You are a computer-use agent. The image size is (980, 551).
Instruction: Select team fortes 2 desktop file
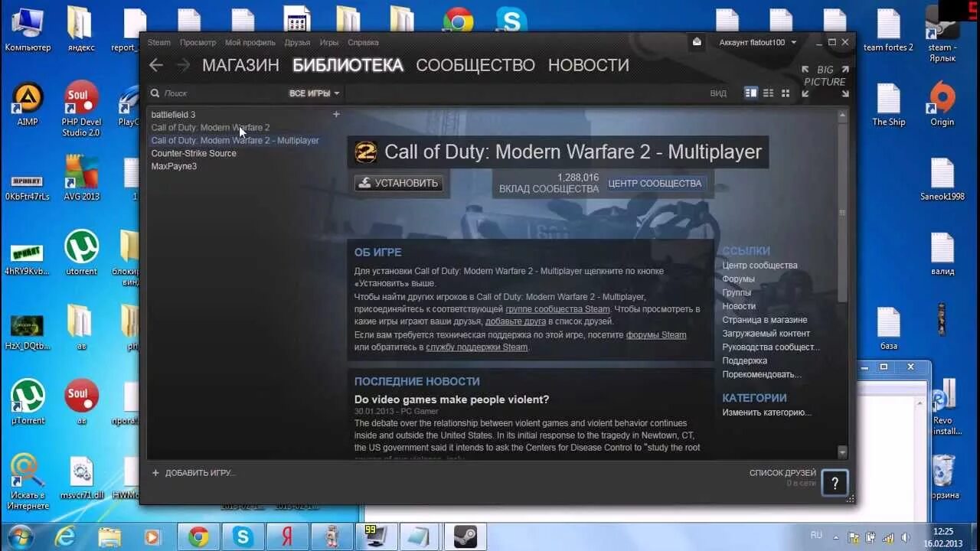(x=889, y=31)
